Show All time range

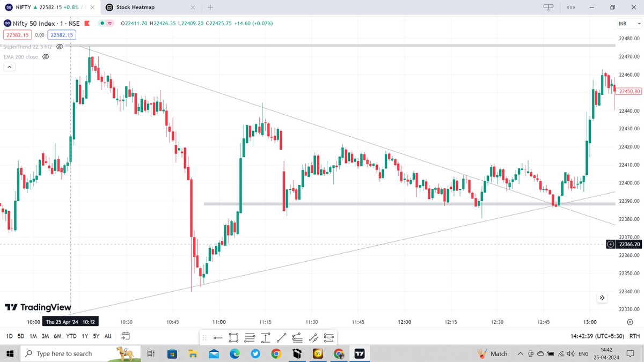108,336
